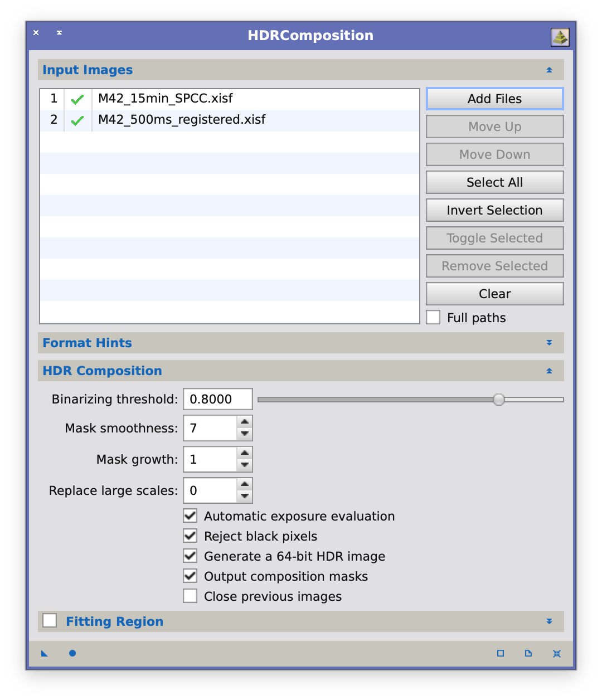Collapse the HDR Composition section

[x=549, y=371]
